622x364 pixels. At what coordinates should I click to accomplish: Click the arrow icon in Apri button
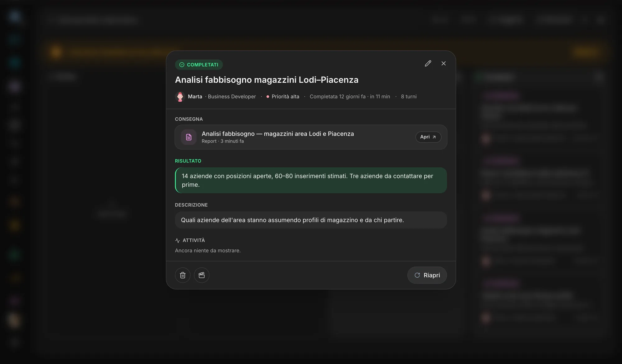pyautogui.click(x=434, y=137)
